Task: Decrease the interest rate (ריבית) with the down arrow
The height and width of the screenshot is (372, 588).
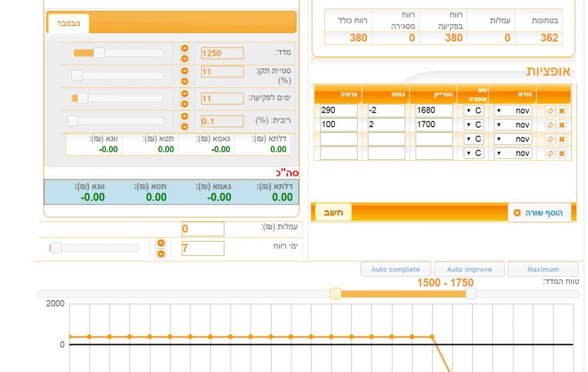Action: [185, 126]
